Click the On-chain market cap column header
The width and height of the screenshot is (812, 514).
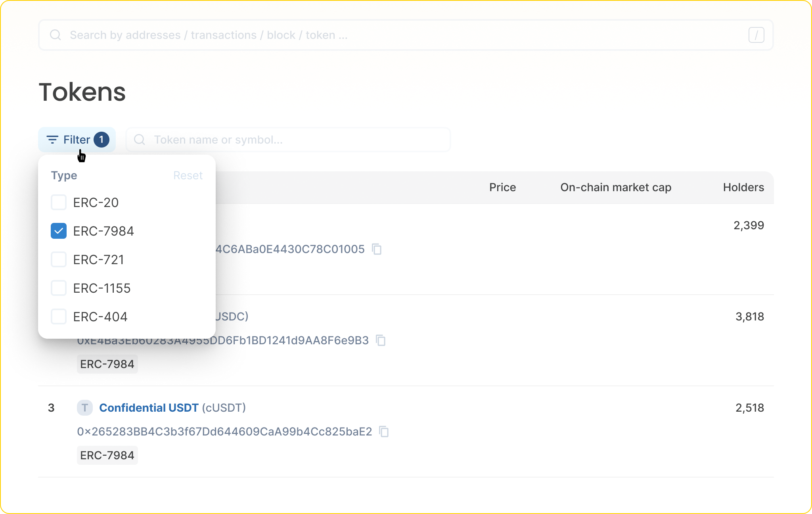[615, 187]
